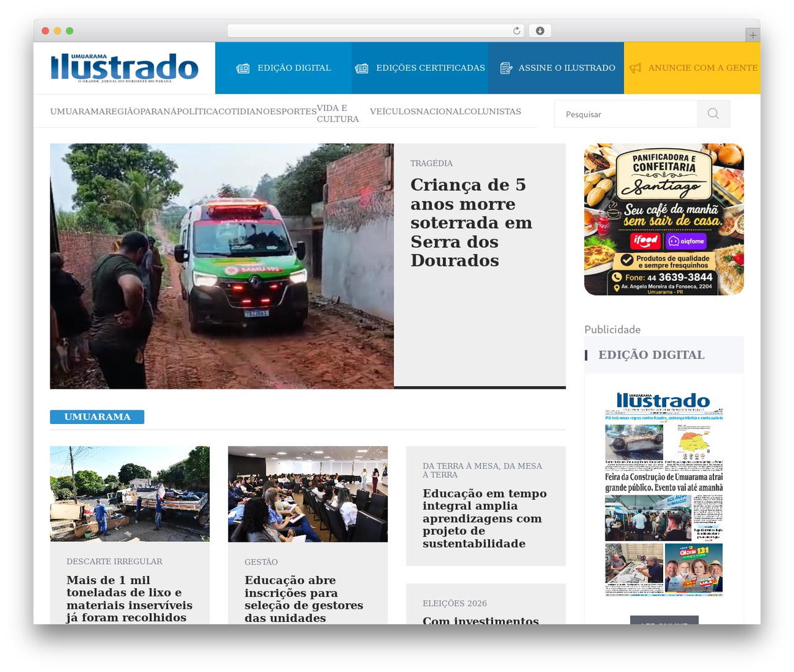This screenshot has width=794, height=672.
Task: Click the ELEIÇÕES 2026 label
Action: [x=455, y=603]
